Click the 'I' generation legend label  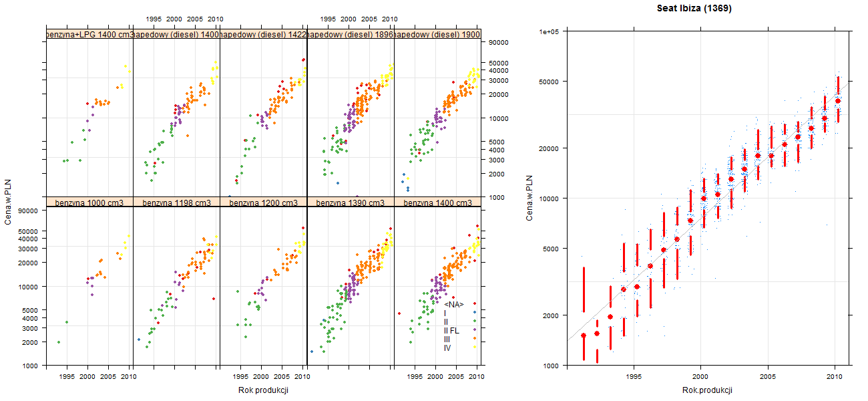[x=445, y=313]
